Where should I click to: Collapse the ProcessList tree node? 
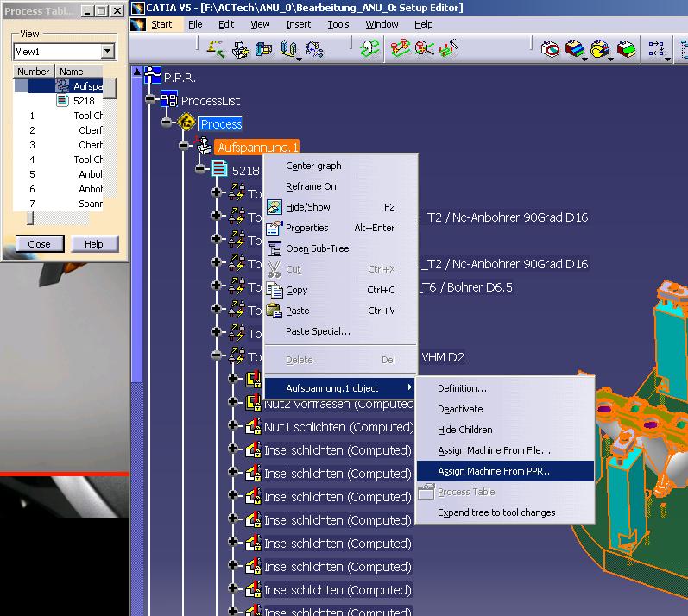tap(150, 99)
